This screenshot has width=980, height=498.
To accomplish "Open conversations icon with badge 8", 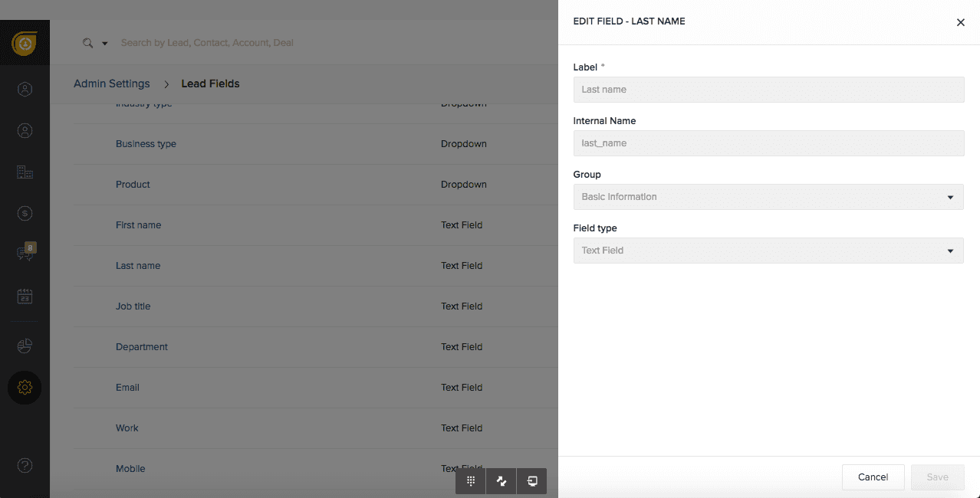I will (25, 254).
